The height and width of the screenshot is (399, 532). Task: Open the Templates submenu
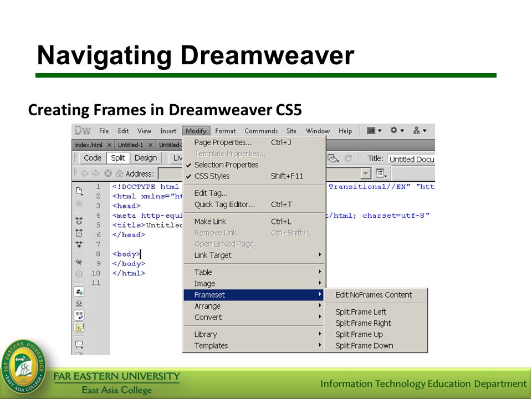254,345
